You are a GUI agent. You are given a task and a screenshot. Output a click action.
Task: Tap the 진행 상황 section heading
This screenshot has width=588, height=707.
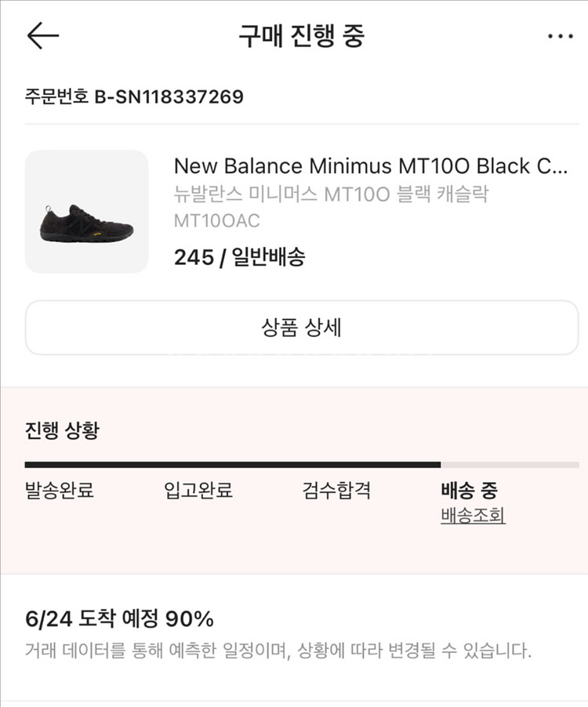tap(62, 430)
